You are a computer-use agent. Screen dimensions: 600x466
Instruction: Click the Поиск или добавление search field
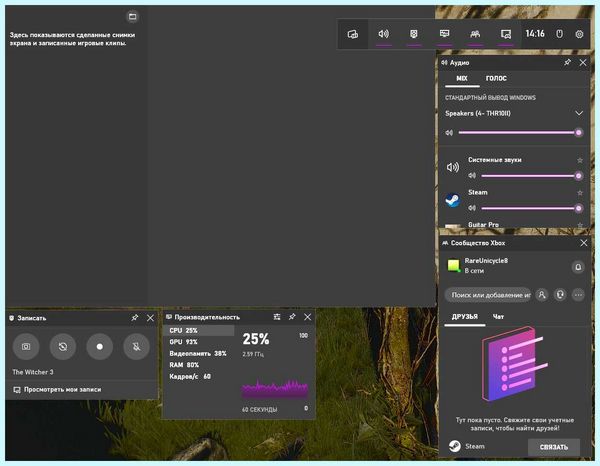(x=488, y=295)
